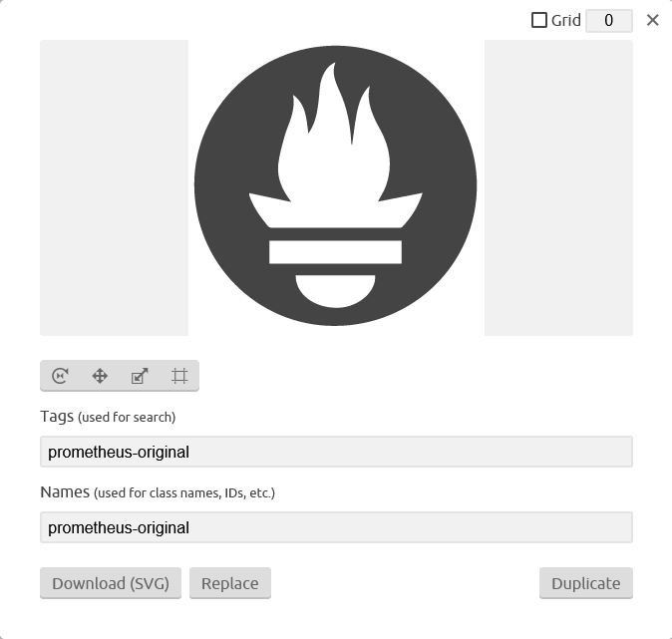Download the icon as SVG
This screenshot has height=639, width=672.
(111, 583)
